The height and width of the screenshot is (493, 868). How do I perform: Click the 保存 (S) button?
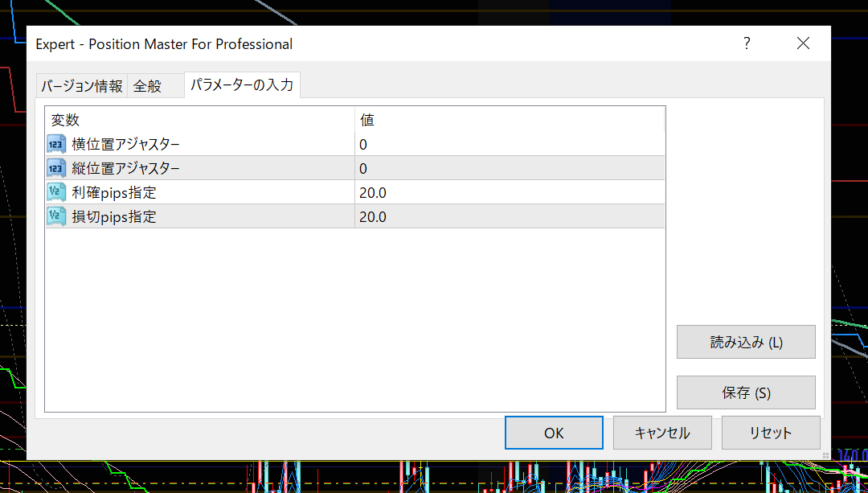click(x=746, y=392)
